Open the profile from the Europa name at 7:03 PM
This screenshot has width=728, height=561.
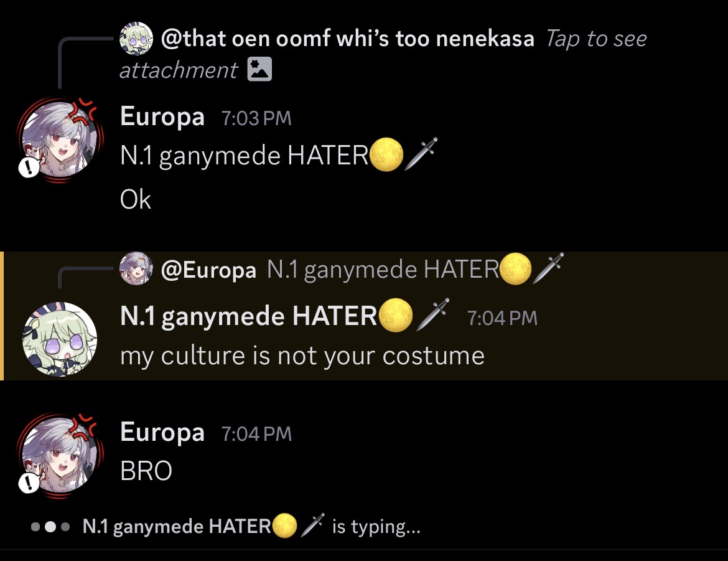162,116
